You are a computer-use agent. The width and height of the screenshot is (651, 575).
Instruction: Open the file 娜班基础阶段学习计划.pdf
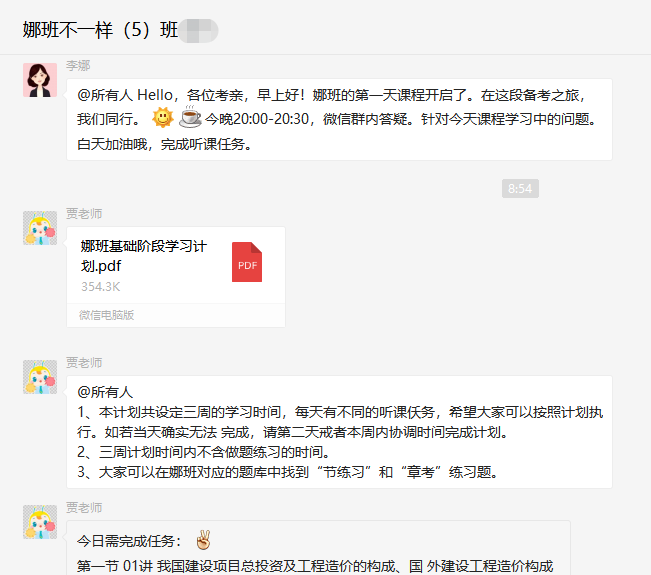pos(143,256)
